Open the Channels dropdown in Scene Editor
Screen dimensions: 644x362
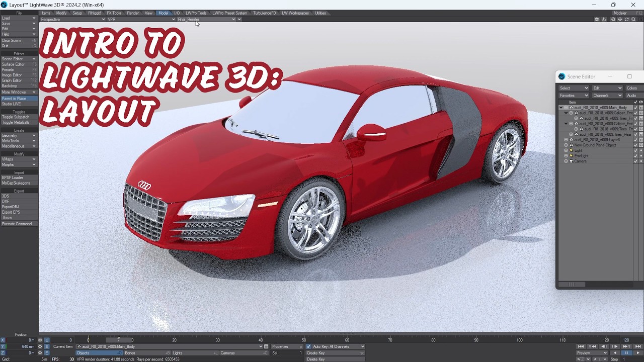[x=607, y=96]
